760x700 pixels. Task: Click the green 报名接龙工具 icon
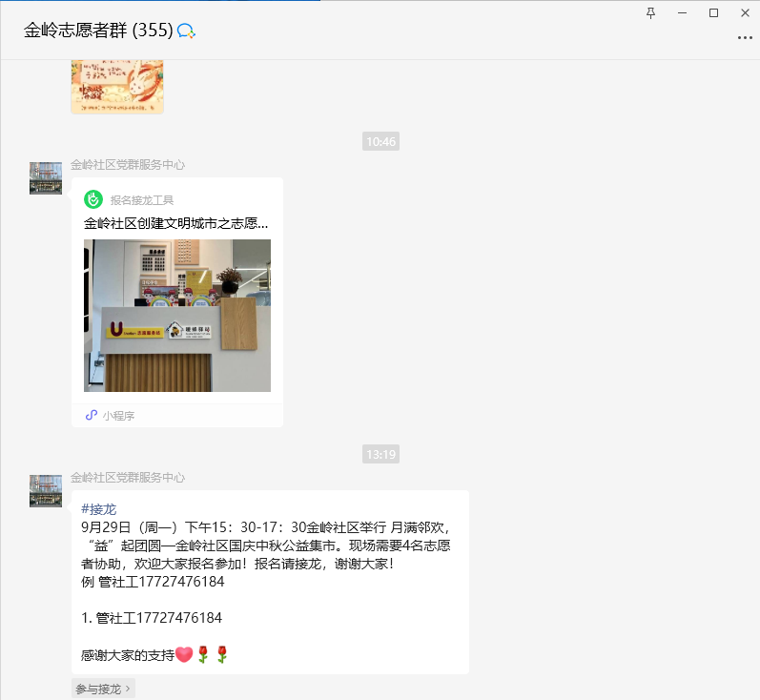pos(93,199)
